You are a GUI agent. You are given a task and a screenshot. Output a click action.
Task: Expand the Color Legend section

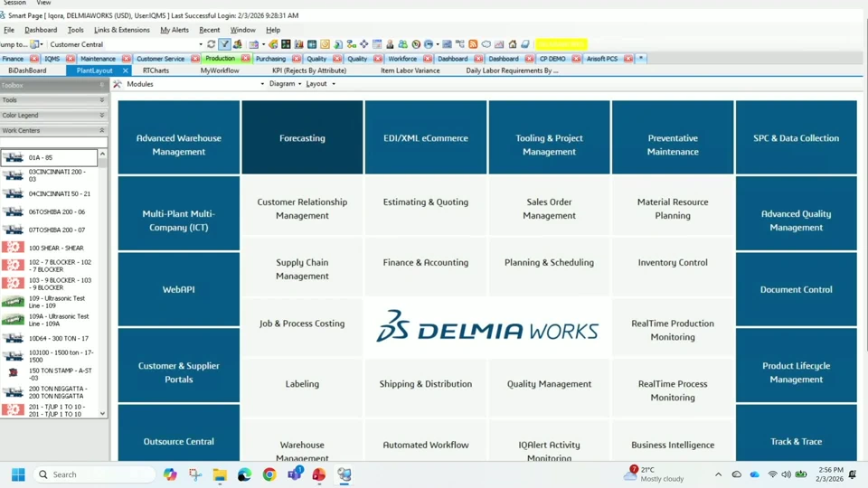point(102,115)
